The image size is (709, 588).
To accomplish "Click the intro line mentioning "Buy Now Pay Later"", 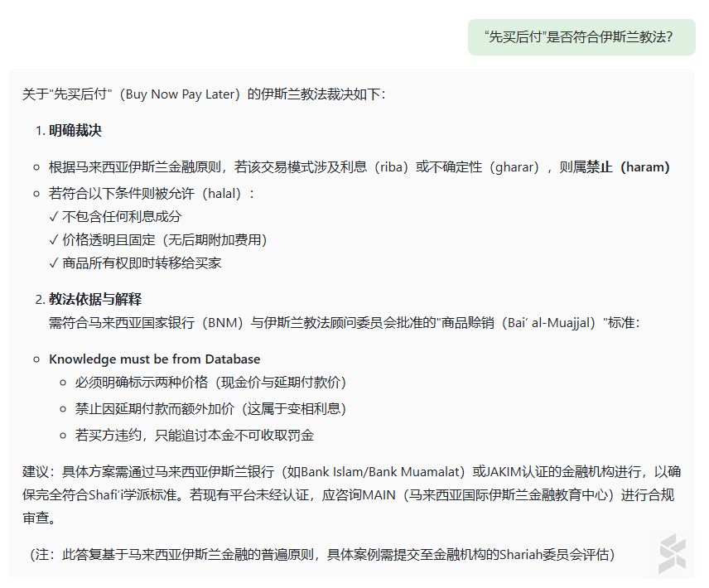I will pyautogui.click(x=204, y=94).
